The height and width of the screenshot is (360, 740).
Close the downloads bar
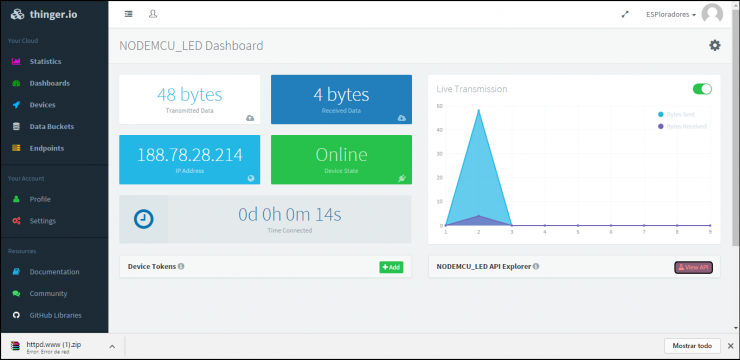click(x=731, y=346)
